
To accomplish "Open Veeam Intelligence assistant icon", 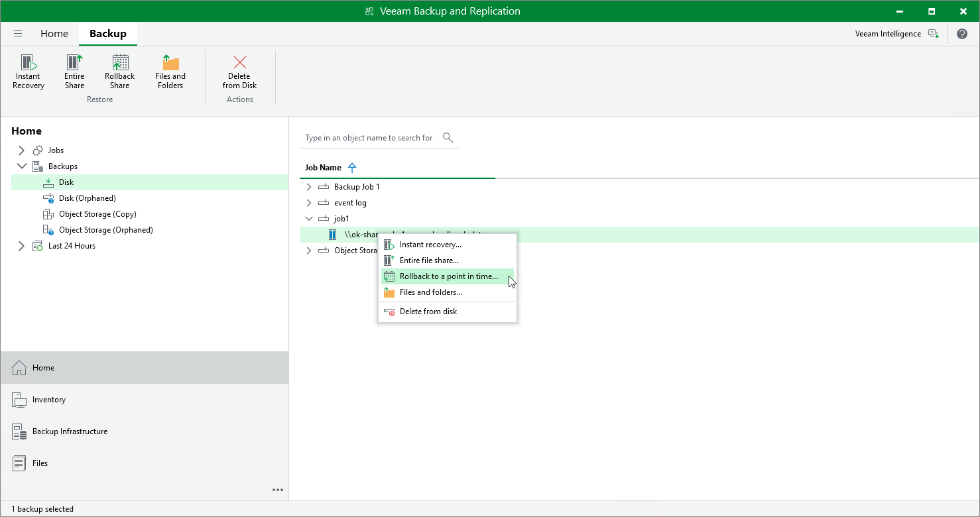I will tap(934, 34).
